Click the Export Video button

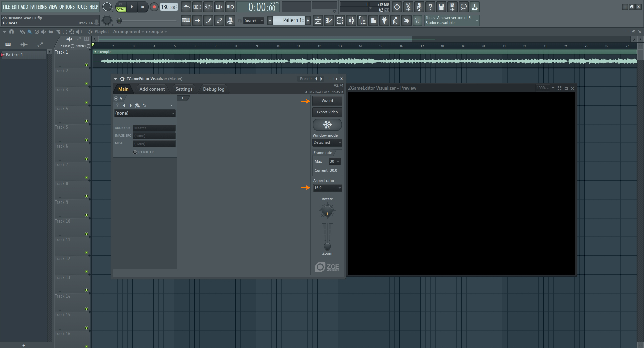coord(327,112)
